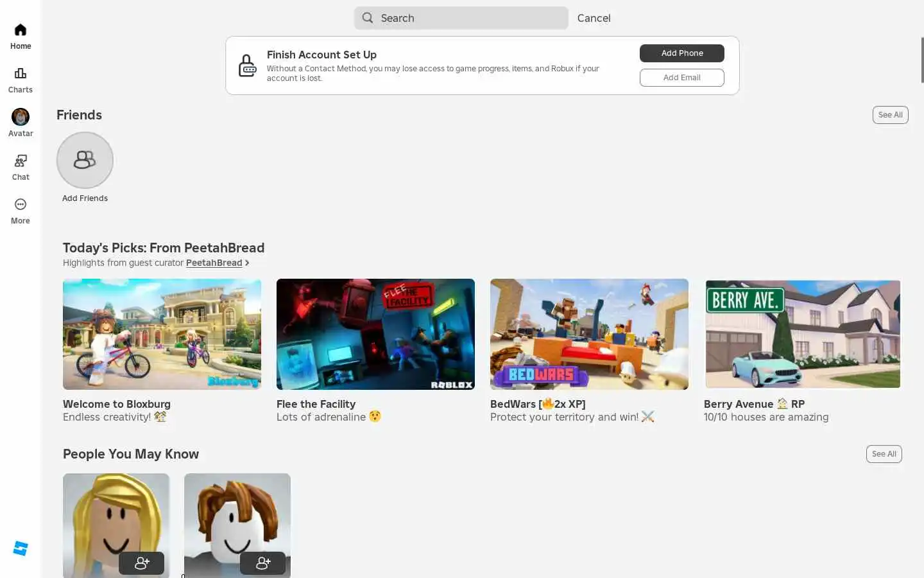
Task: Add the blonde-haired suggested person as friend
Action: pyautogui.click(x=142, y=563)
